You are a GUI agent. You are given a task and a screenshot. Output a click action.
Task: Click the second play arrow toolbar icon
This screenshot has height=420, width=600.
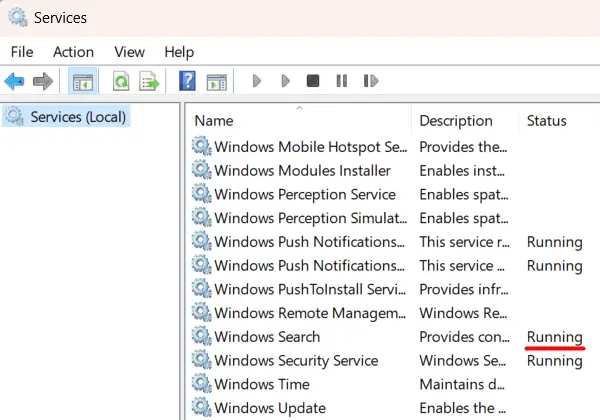285,81
